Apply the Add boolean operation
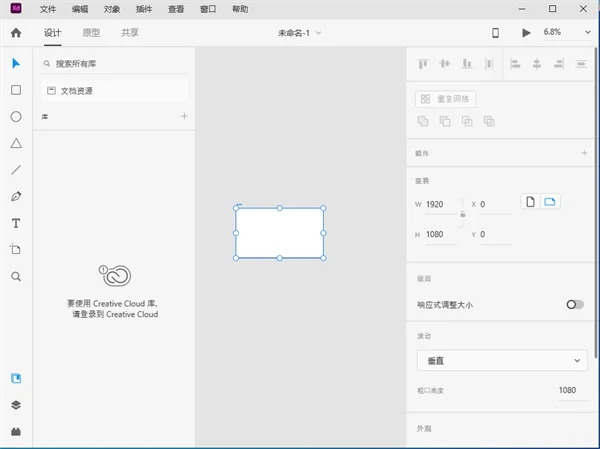The height and width of the screenshot is (449, 600). pos(423,121)
